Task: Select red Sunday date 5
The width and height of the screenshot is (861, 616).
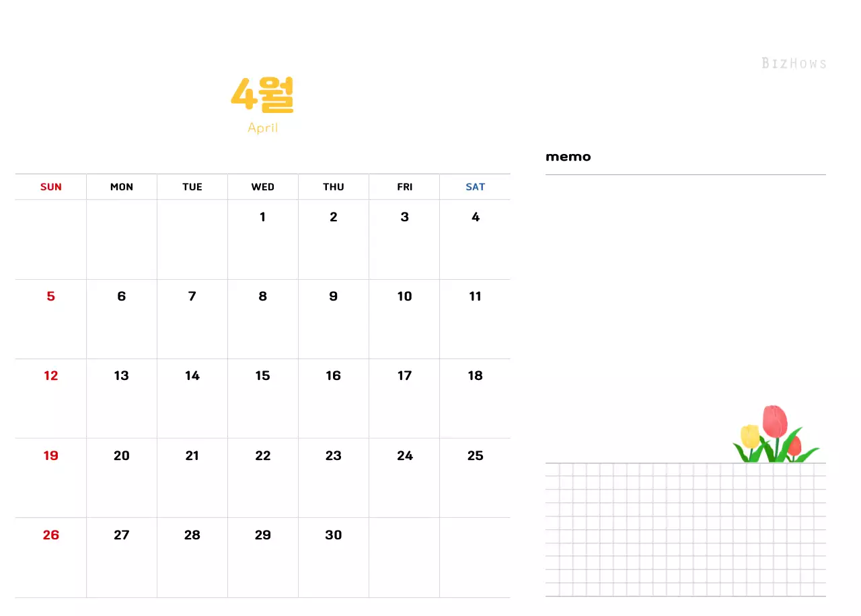Action: click(x=51, y=297)
